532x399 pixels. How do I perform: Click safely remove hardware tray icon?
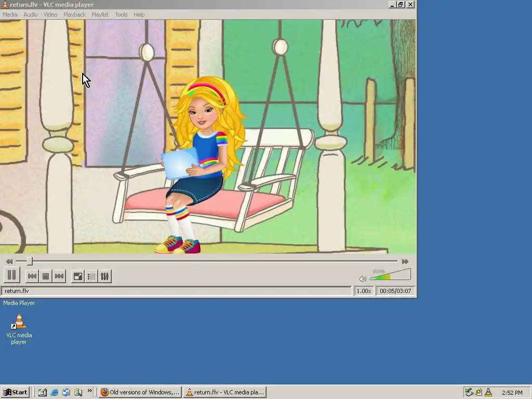469,392
